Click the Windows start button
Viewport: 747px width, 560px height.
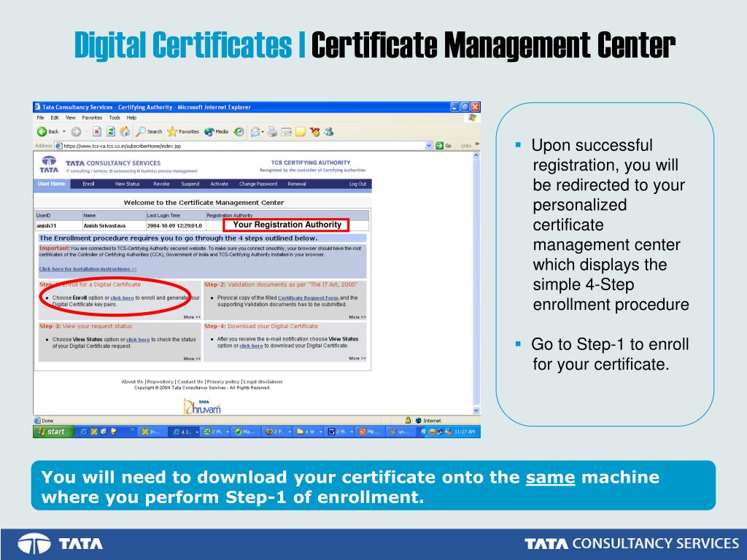(53, 432)
